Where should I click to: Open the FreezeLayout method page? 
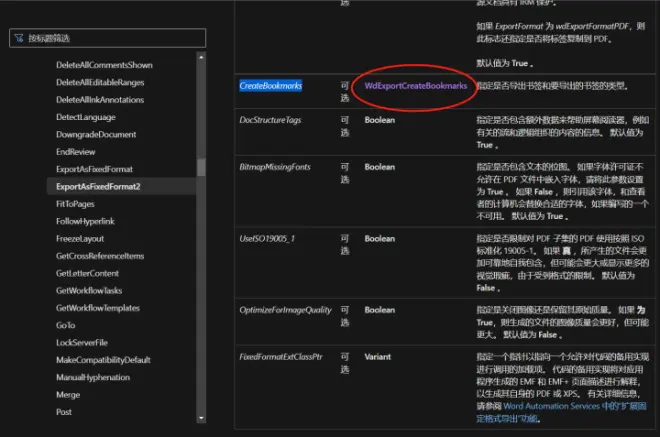tap(80, 239)
